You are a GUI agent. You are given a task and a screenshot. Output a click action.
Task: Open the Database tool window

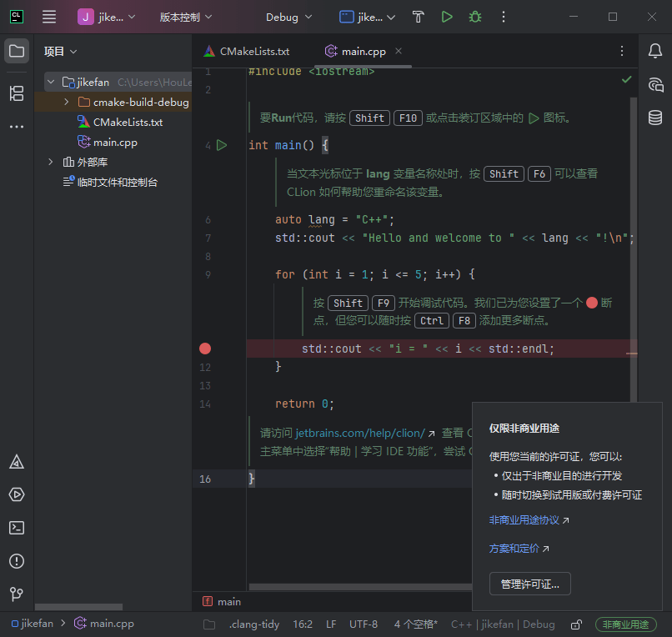[654, 118]
